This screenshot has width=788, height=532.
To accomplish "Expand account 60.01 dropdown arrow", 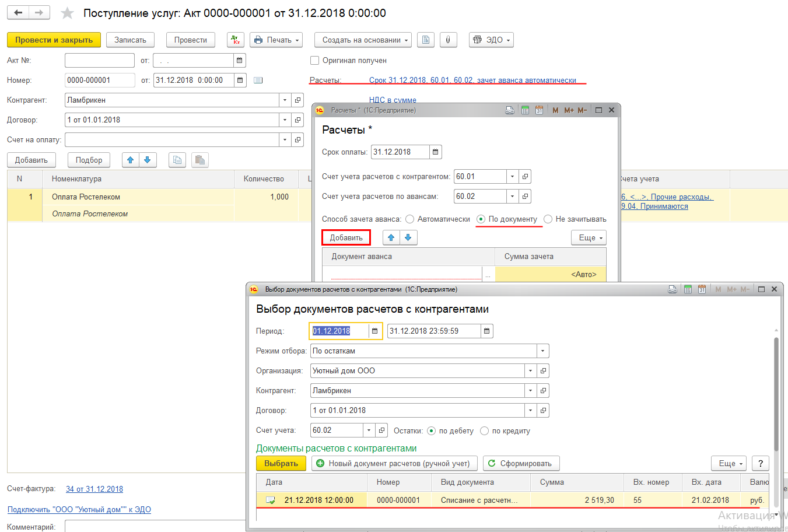I will 512,177.
